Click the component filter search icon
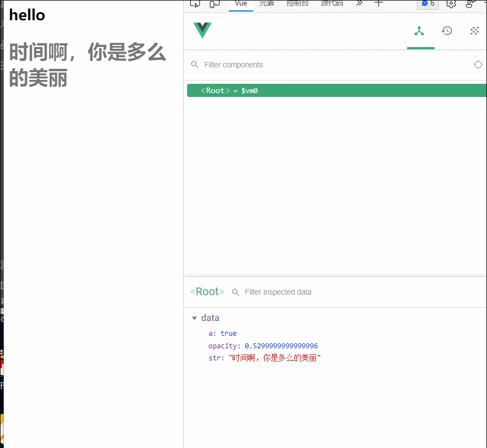Screen dimensions: 487x448 tap(195, 65)
